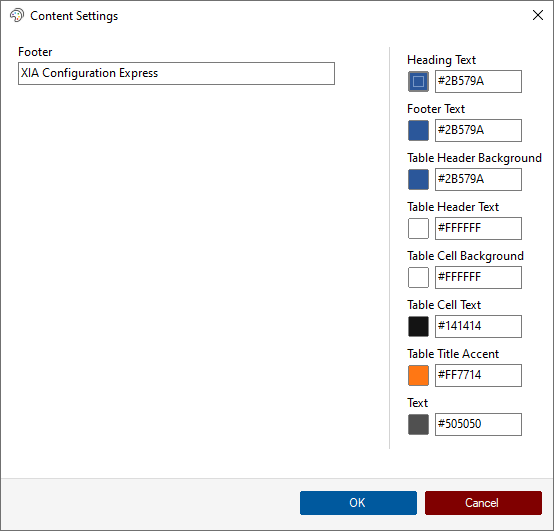The image size is (554, 531).
Task: Open the black Table Cell Text swatch
Action: (418, 326)
